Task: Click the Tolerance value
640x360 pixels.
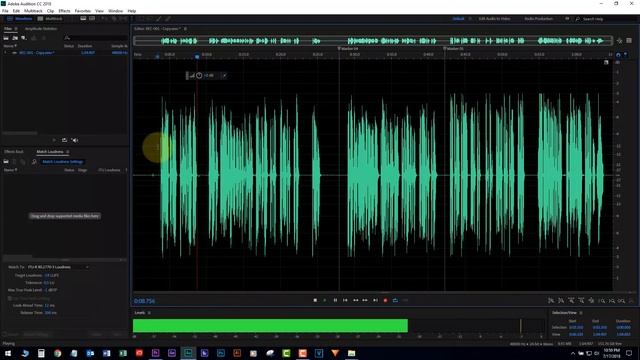Action: (49, 283)
